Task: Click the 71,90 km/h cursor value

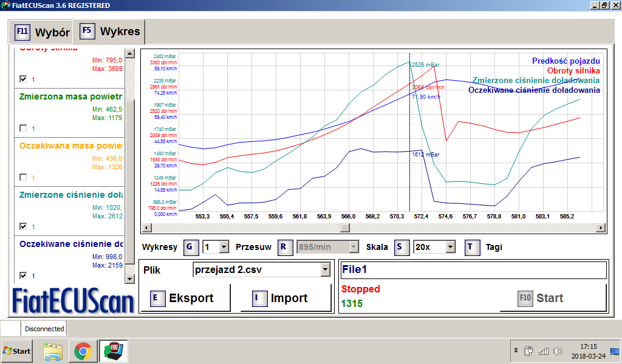Action: (426, 96)
